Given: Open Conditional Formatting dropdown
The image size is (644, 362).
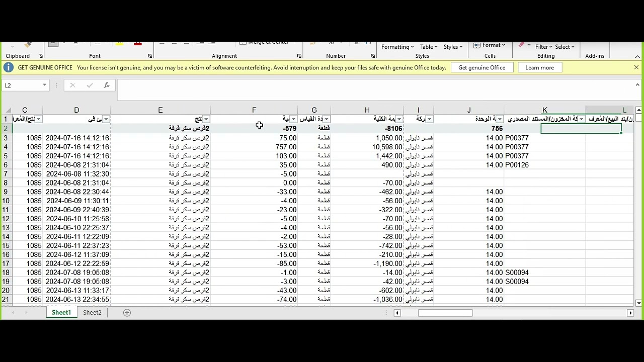Looking at the screenshot, I should [x=397, y=47].
